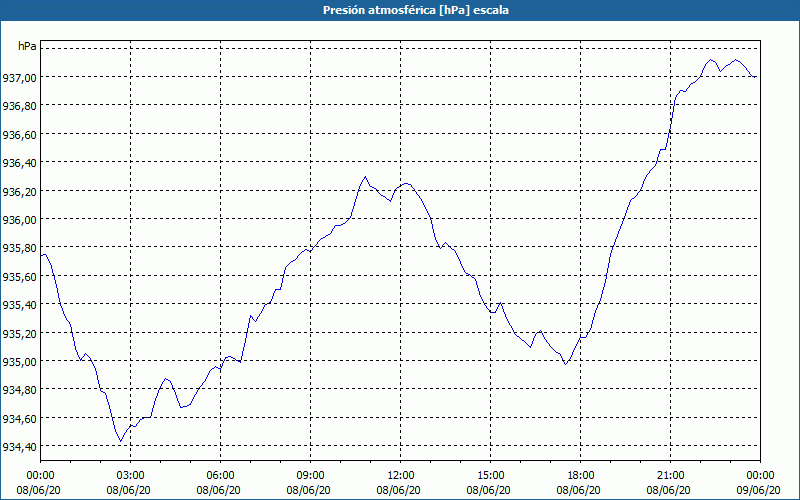Click the 03:00 time label
Screen dimensions: 800x500
coord(131,476)
